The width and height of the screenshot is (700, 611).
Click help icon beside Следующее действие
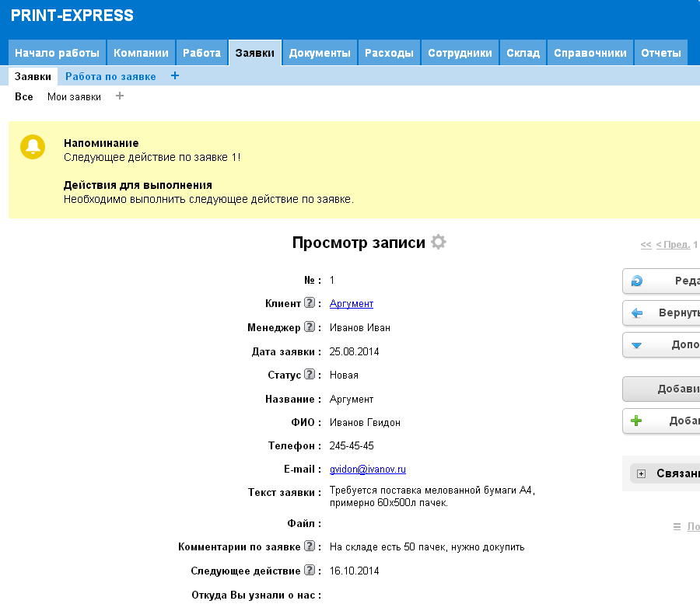point(310,571)
